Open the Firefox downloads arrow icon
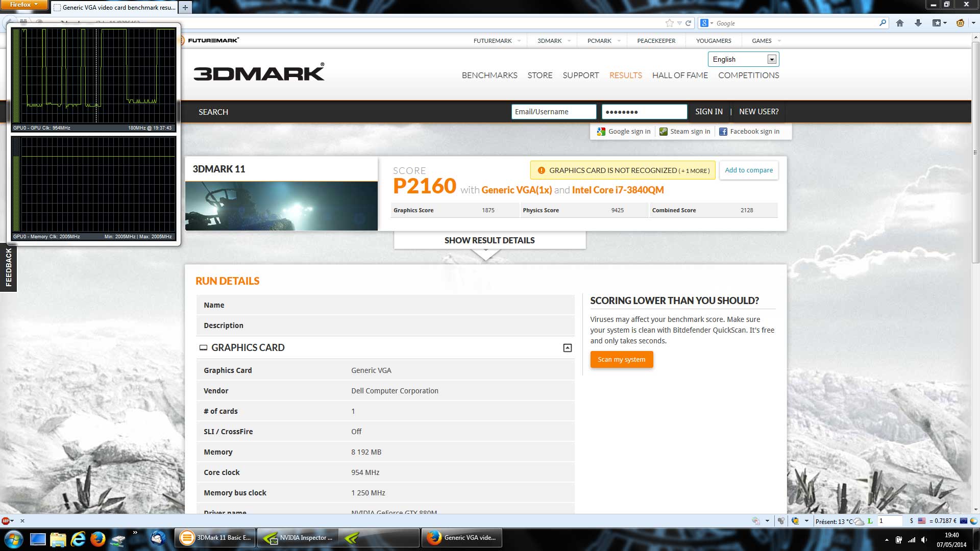The width and height of the screenshot is (980, 551). (x=918, y=23)
